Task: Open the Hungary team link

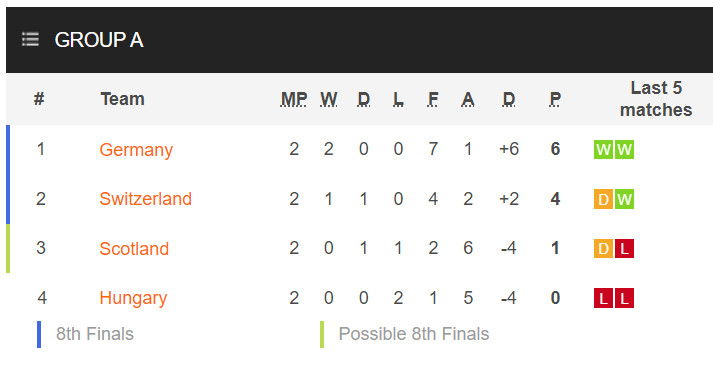Action: coord(133,299)
